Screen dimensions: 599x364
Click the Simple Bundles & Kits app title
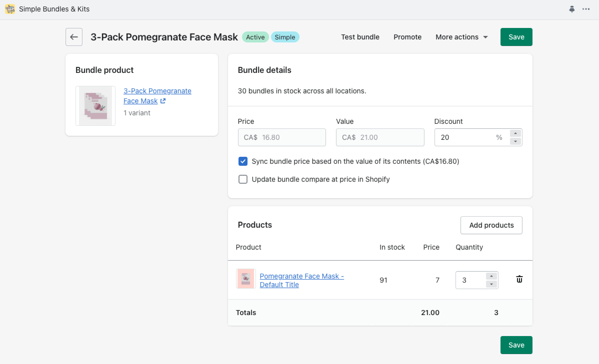pyautogui.click(x=54, y=9)
